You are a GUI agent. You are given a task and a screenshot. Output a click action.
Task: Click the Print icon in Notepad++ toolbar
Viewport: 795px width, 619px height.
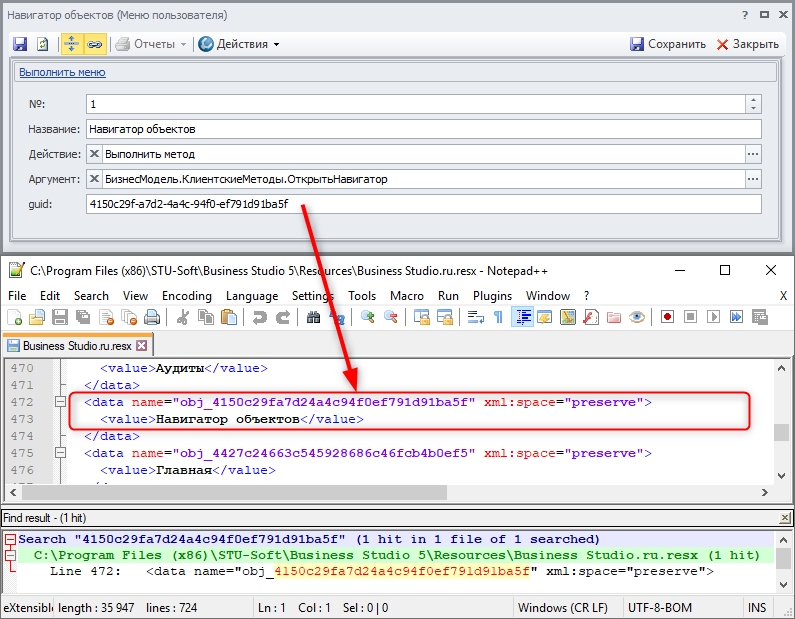152,317
